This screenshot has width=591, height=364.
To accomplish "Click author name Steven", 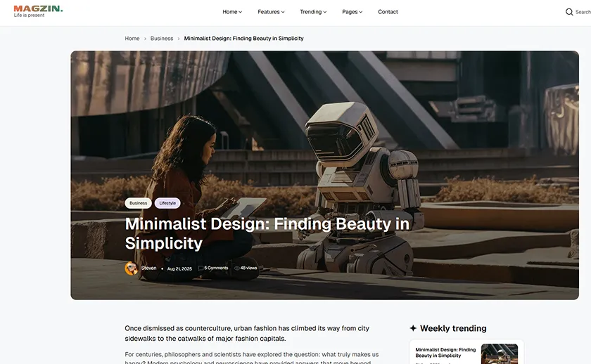I will point(149,268).
